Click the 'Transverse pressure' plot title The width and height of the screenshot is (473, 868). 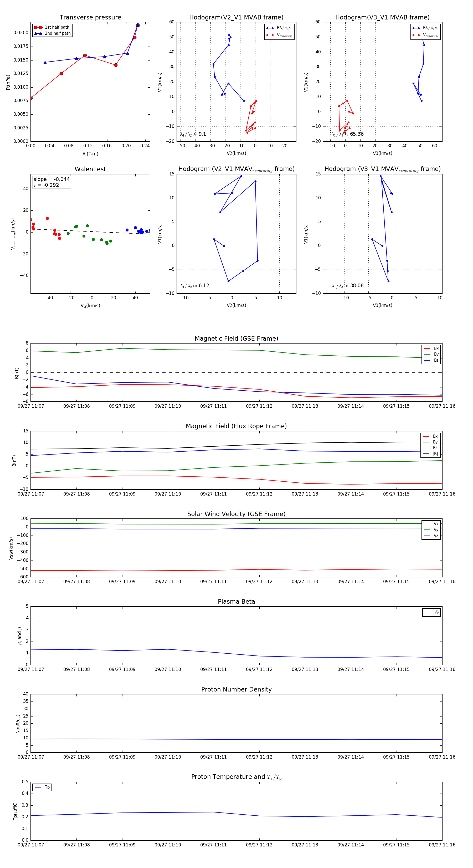90,18
